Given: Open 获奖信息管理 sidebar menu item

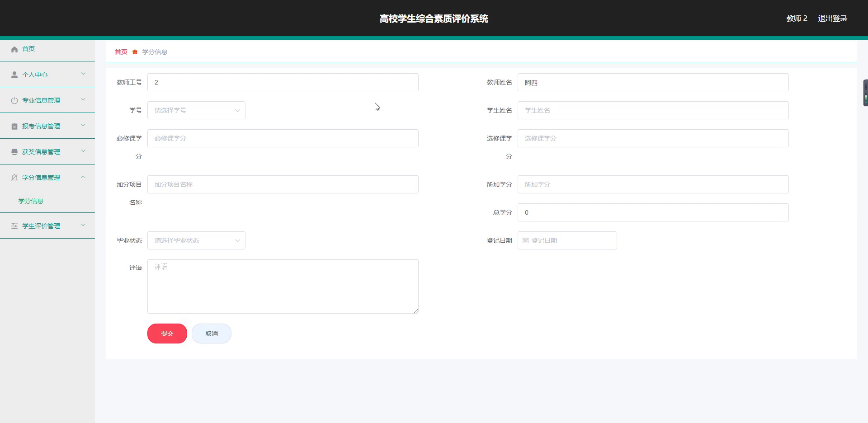Looking at the screenshot, I should (47, 152).
